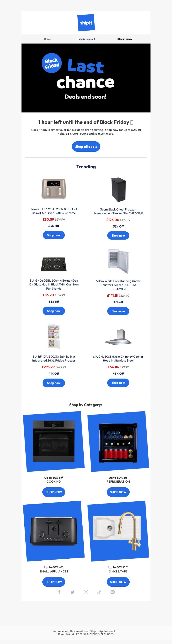Go to the Home nav link
Screen dimensions: 172x644
[48, 39]
